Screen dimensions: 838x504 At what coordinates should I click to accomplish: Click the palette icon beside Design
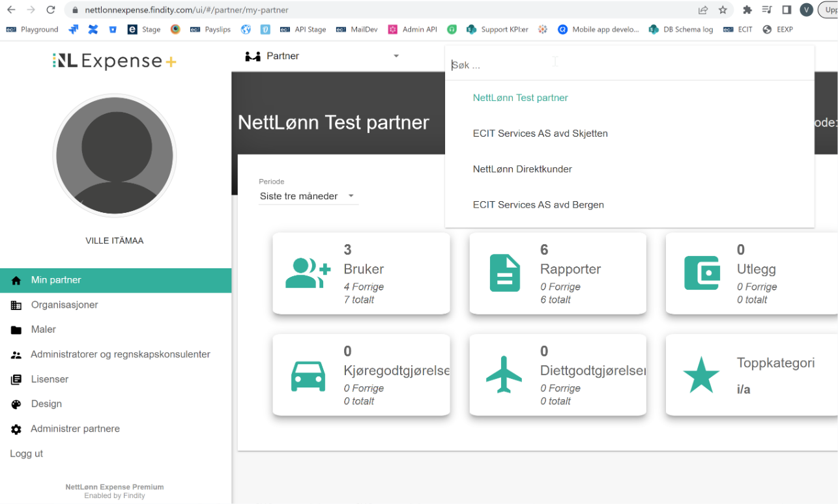(16, 404)
